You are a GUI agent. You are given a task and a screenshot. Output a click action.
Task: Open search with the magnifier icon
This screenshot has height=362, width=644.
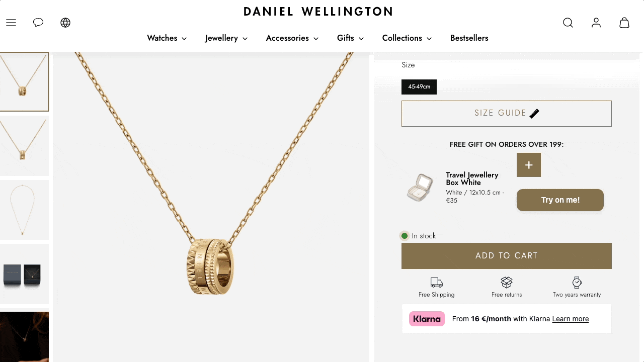[568, 23]
